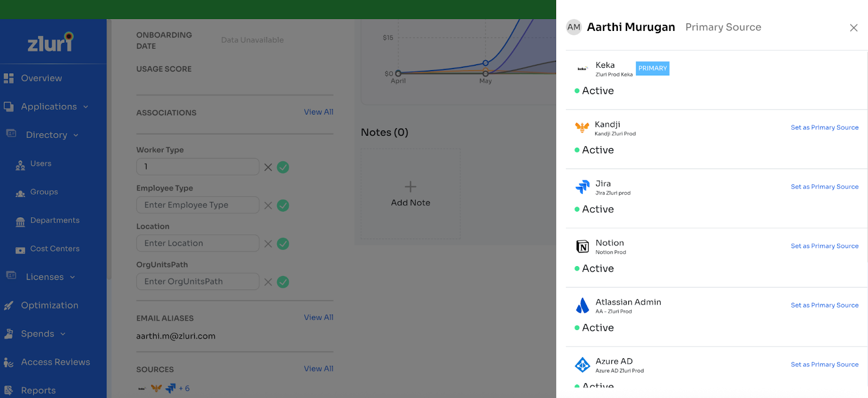Click the aarthi.m@zluri.com email alias

tap(176, 336)
